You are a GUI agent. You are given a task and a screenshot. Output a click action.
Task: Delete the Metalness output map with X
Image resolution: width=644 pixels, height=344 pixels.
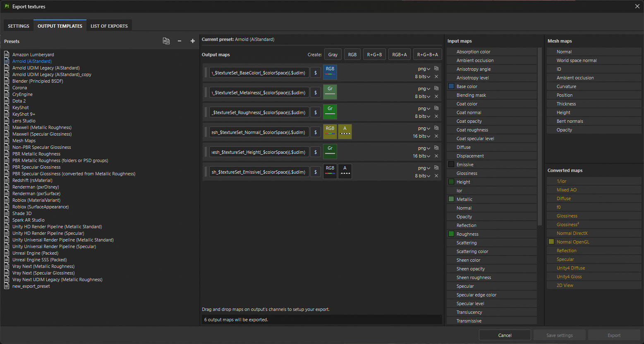pos(436,96)
